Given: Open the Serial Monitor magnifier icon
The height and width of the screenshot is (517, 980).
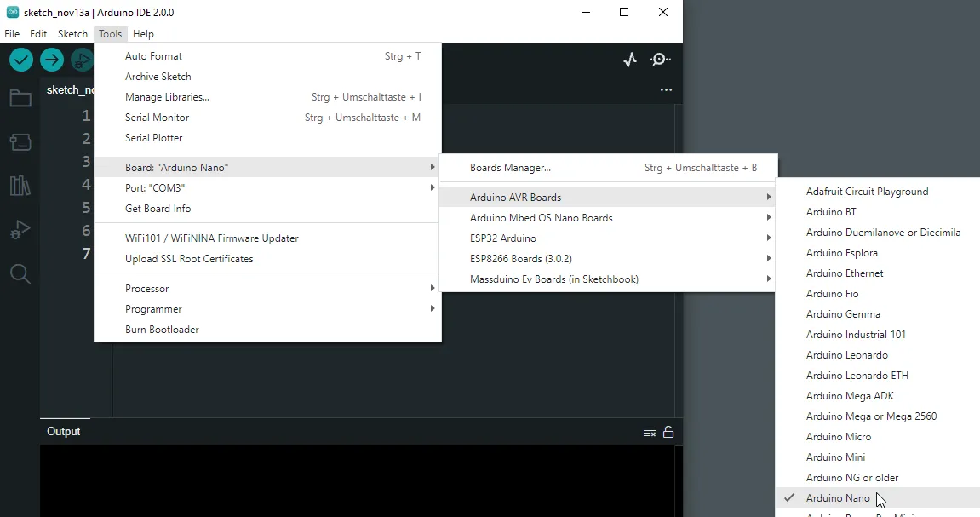Looking at the screenshot, I should (x=661, y=60).
